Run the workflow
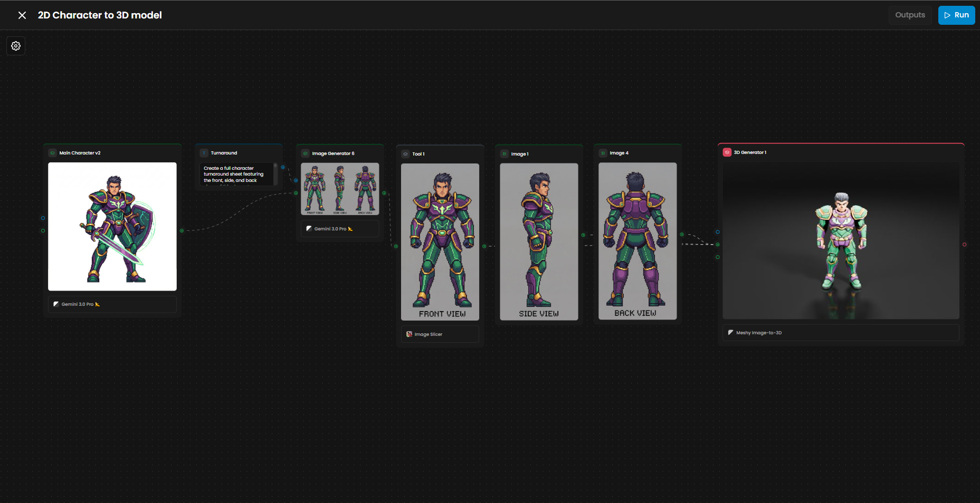The image size is (980, 503). click(956, 15)
